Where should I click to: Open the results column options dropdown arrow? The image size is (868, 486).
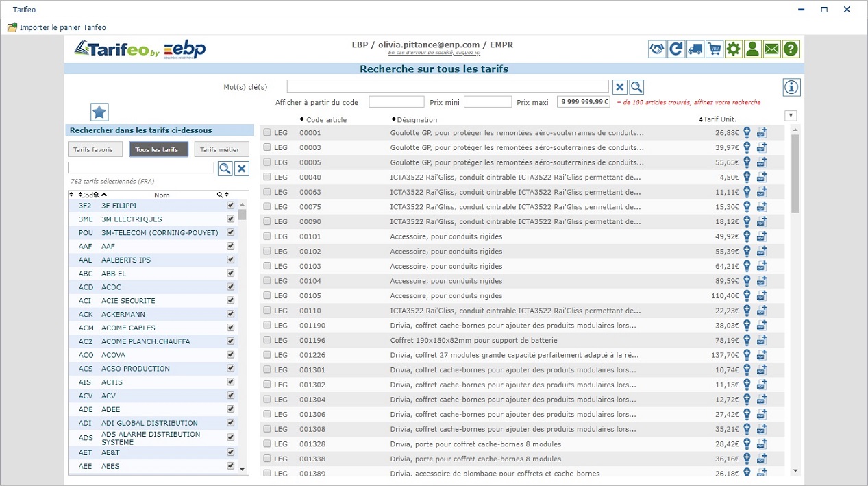pyautogui.click(x=791, y=116)
